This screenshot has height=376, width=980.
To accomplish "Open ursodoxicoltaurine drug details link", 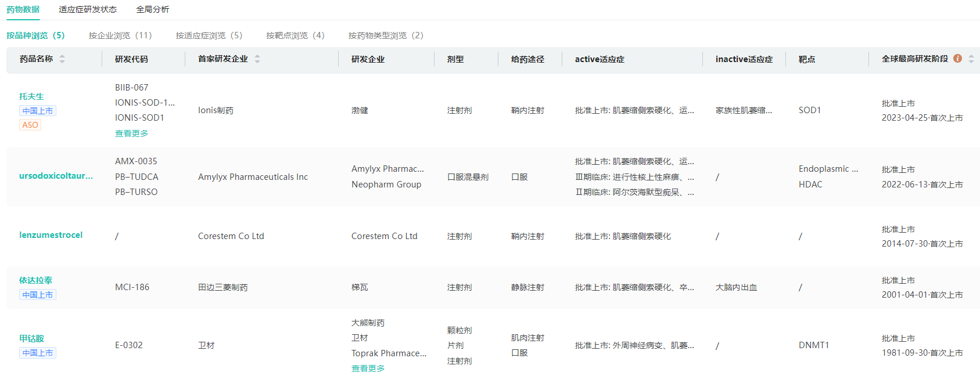I will coord(56,176).
